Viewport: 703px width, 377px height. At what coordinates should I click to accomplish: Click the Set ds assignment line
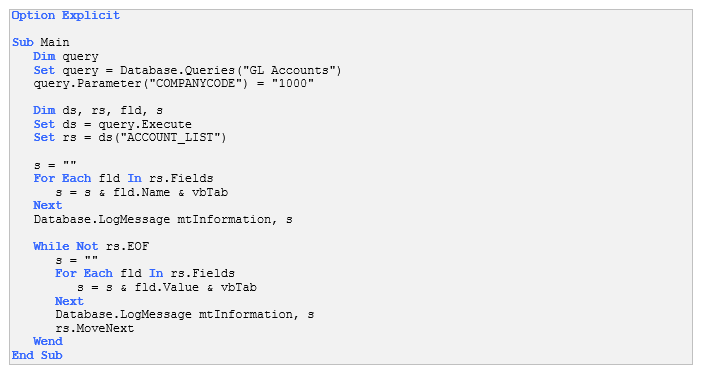coord(113,124)
